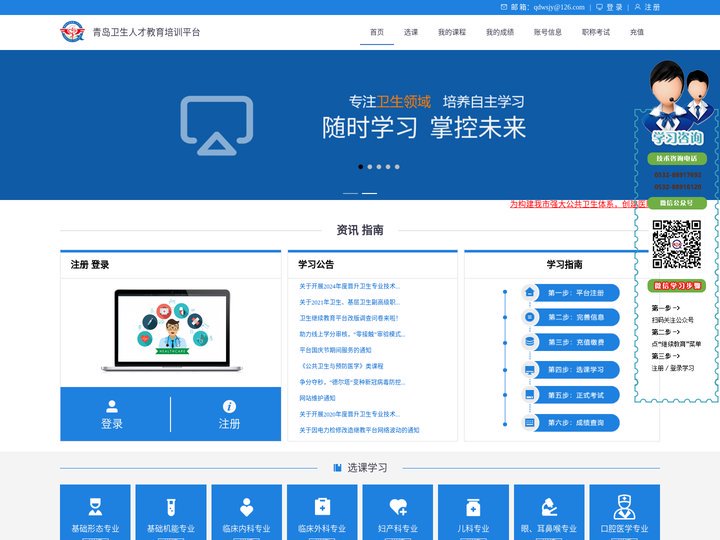Select 基础机能专业 course category tile
Screen dimensions: 720x540
[x=171, y=512]
